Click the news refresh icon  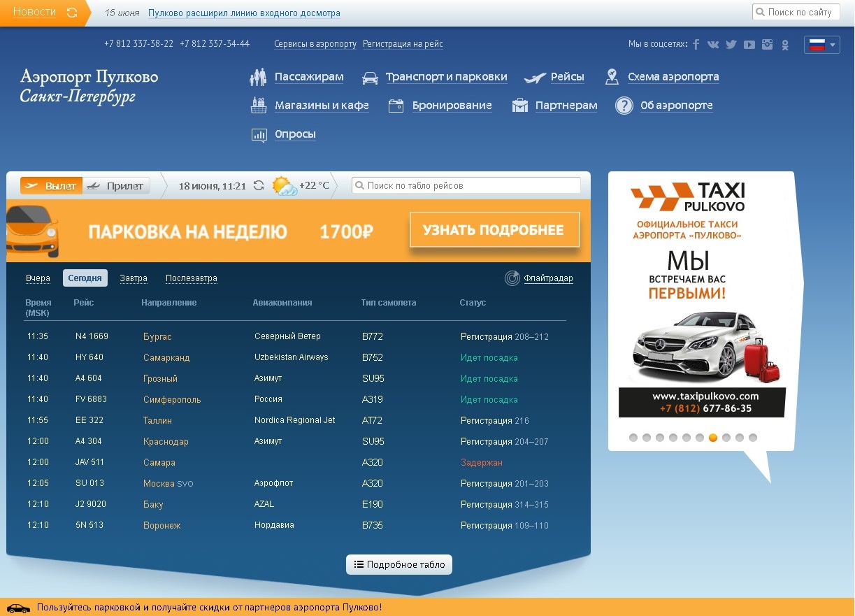click(72, 13)
